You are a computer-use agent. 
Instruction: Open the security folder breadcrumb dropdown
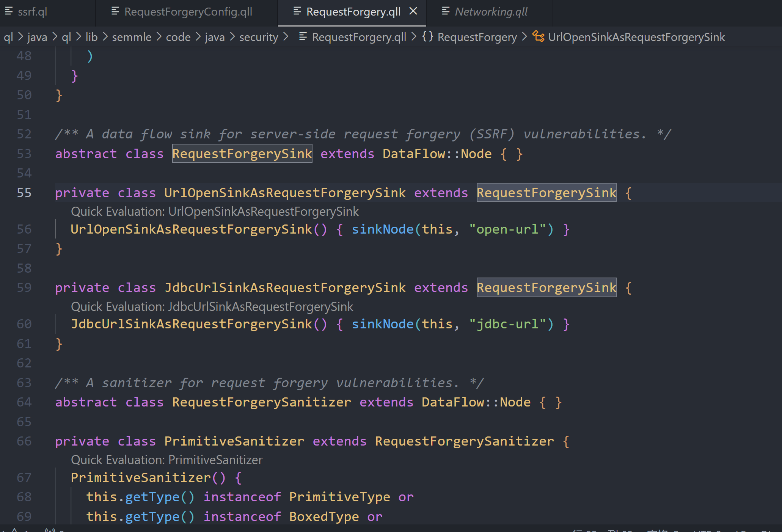point(259,37)
